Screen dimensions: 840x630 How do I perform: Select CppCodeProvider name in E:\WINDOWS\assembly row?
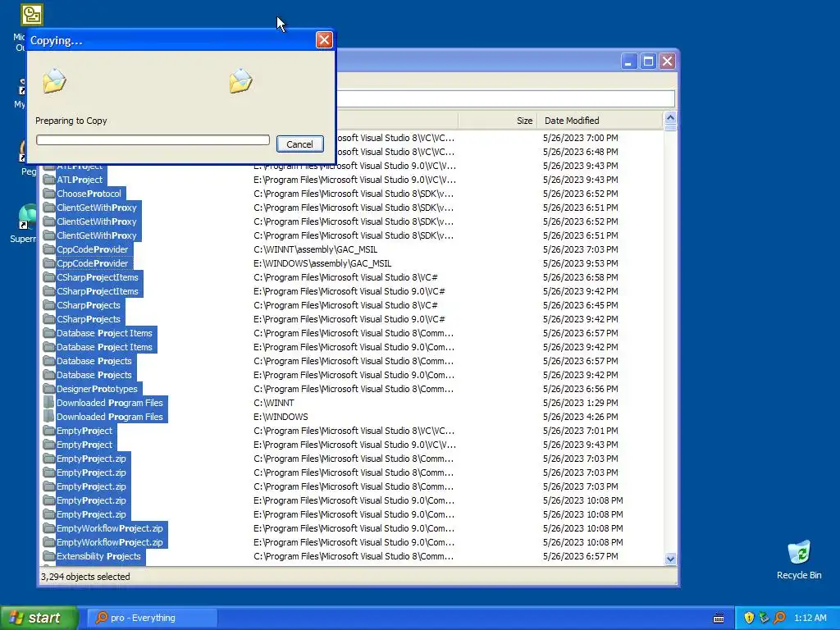pyautogui.click(x=93, y=263)
